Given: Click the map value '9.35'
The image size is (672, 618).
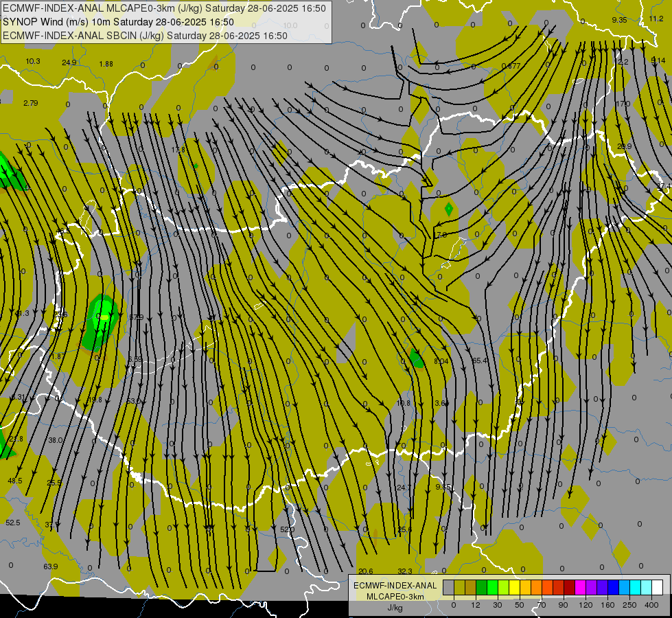Looking at the screenshot, I should tap(619, 20).
